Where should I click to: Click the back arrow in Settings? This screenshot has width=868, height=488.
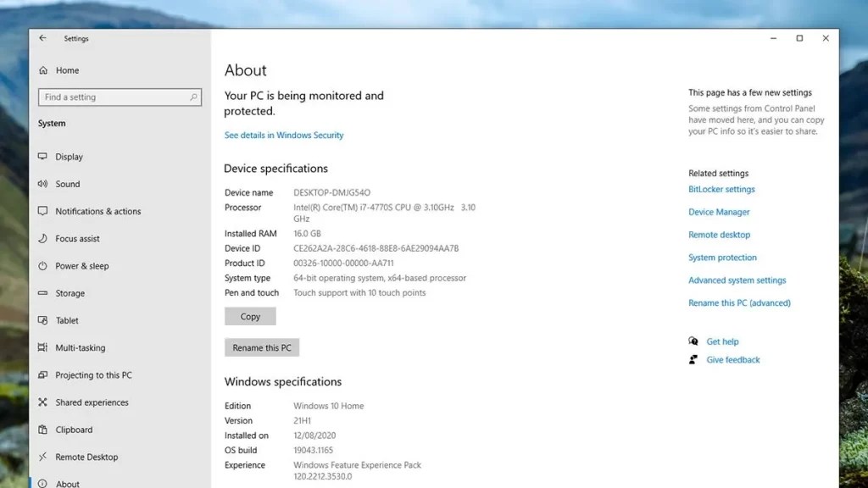(x=42, y=38)
